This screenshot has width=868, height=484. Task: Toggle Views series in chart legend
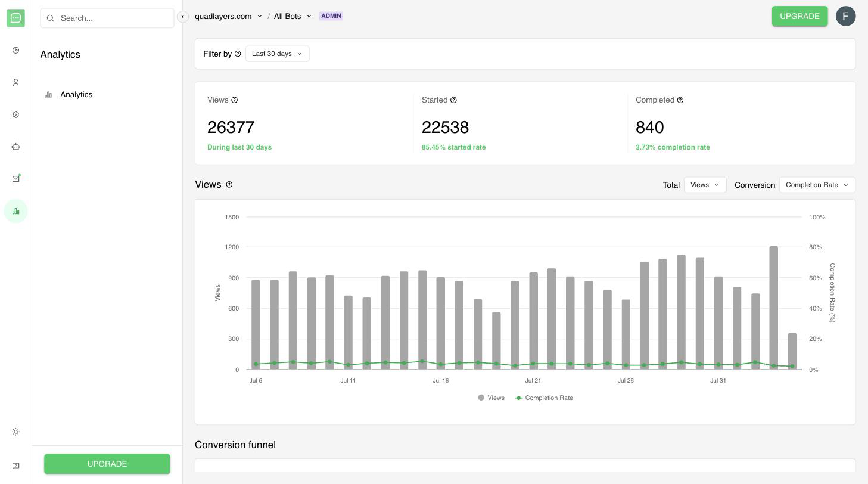click(x=491, y=398)
